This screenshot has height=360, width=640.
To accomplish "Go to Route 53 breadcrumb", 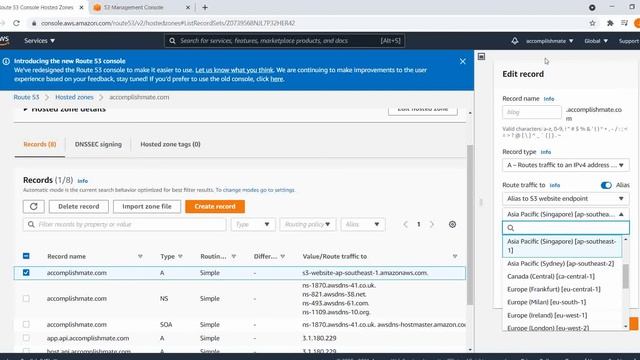I will point(26,97).
